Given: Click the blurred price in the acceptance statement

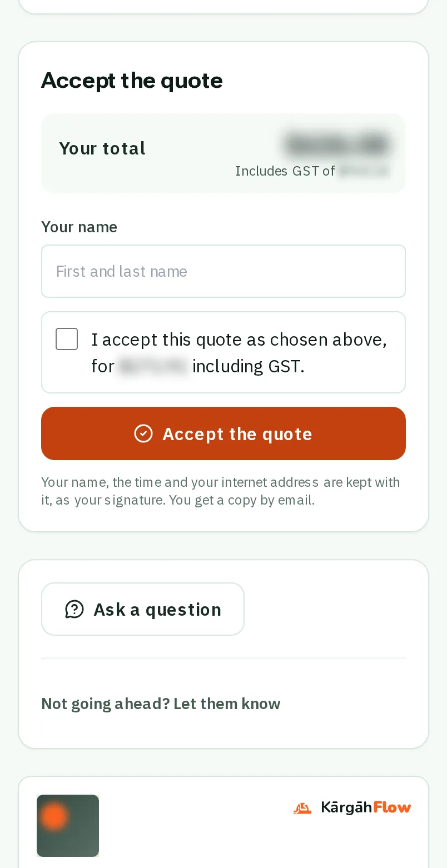Looking at the screenshot, I should (x=153, y=366).
